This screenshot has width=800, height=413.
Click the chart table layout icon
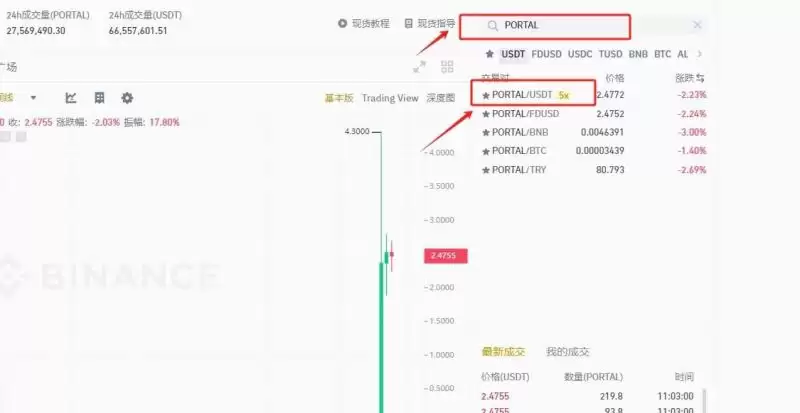(99, 98)
